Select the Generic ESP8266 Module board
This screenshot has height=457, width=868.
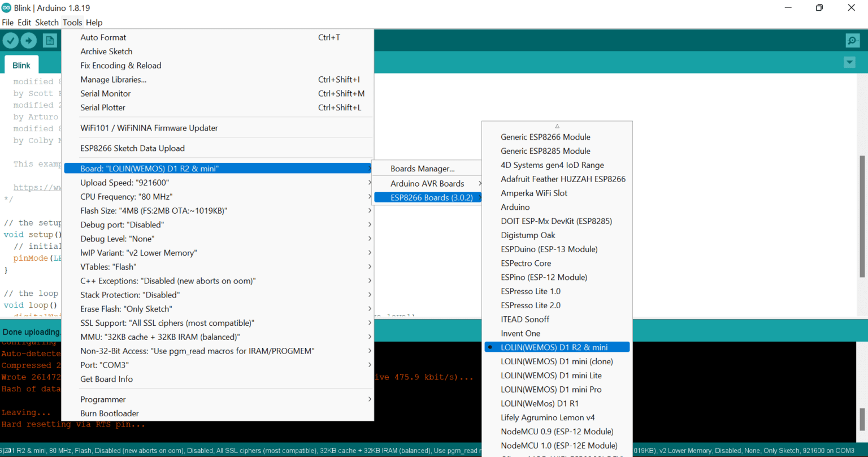(x=545, y=137)
